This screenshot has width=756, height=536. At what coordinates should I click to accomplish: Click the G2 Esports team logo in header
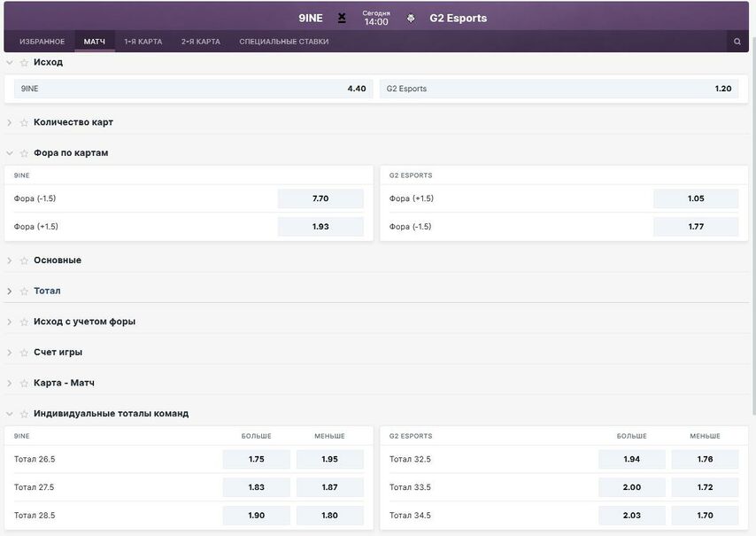pyautogui.click(x=411, y=19)
